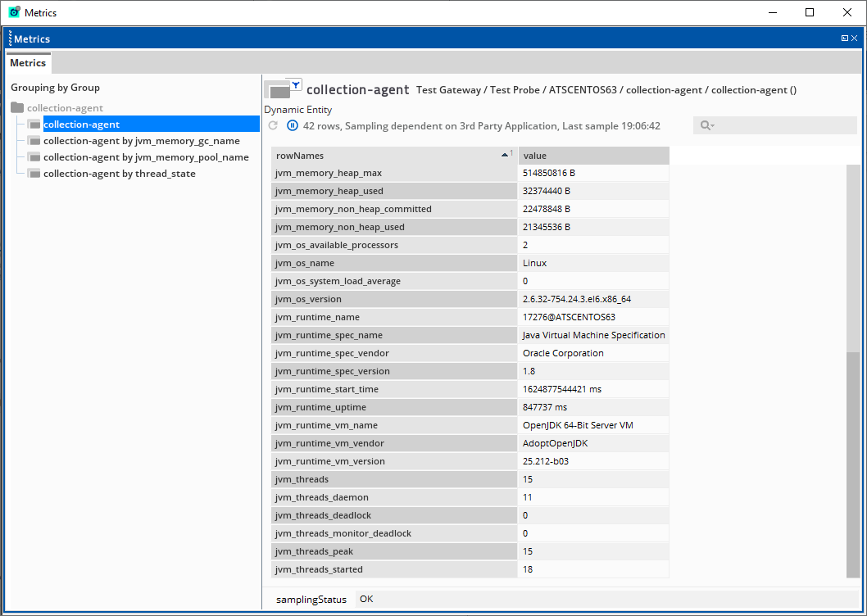Click the refresh sampler icon
This screenshot has width=867, height=616.
[273, 125]
